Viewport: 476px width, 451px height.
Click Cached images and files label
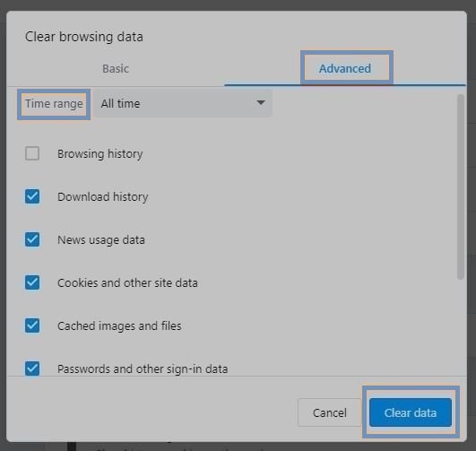119,326
